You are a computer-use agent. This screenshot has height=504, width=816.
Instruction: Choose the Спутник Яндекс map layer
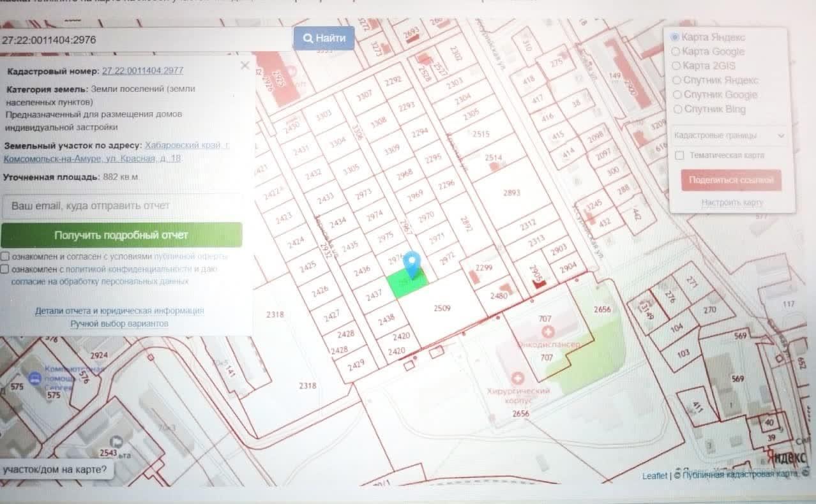coord(677,80)
